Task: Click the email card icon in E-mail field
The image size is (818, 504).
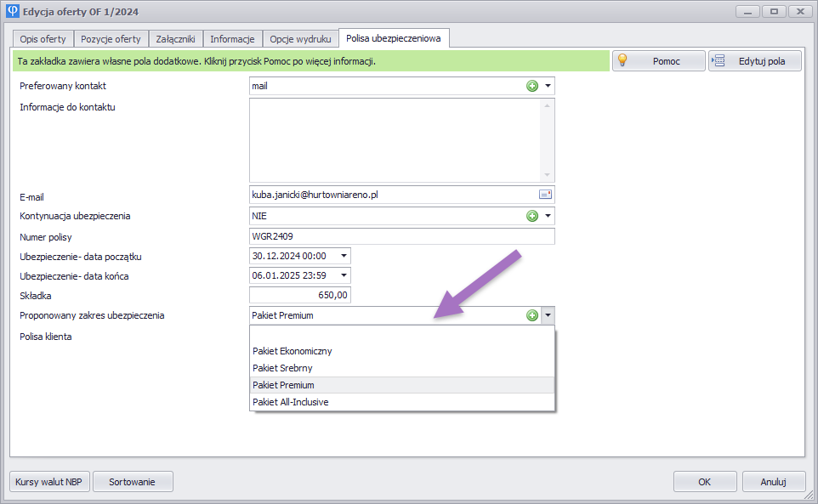Action: point(545,195)
